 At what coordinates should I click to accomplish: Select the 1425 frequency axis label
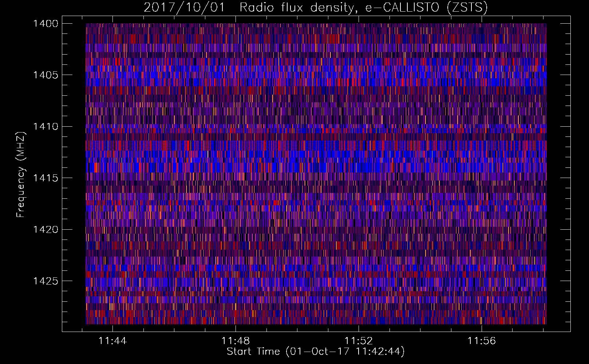46,281
